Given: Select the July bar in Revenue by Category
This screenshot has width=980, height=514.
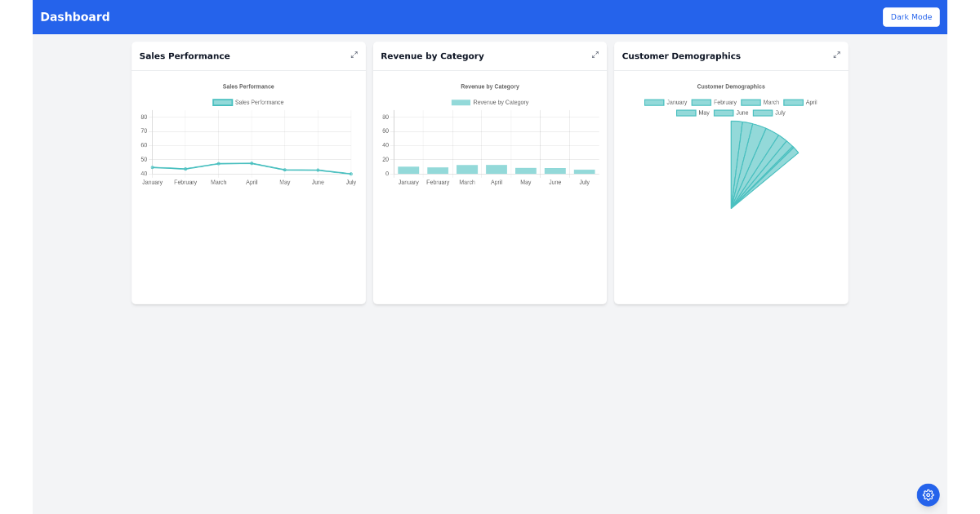Looking at the screenshot, I should [584, 171].
